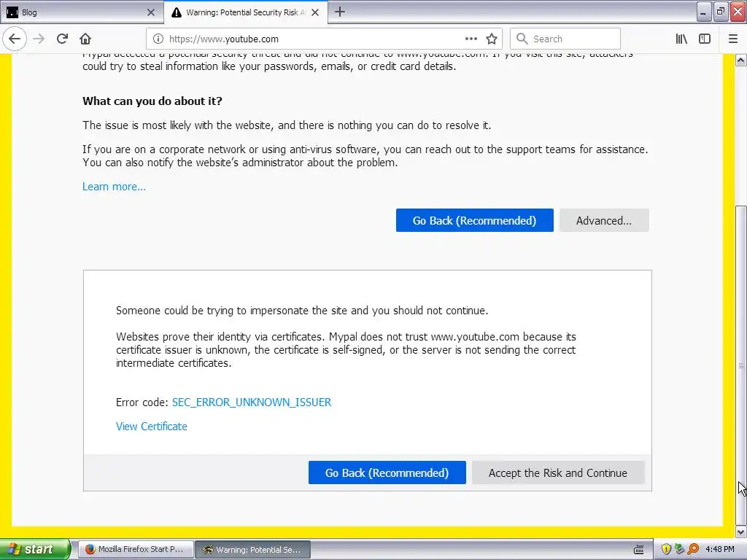This screenshot has height=560, width=747.
Task: Open the Learn more... link
Action: pyautogui.click(x=114, y=186)
